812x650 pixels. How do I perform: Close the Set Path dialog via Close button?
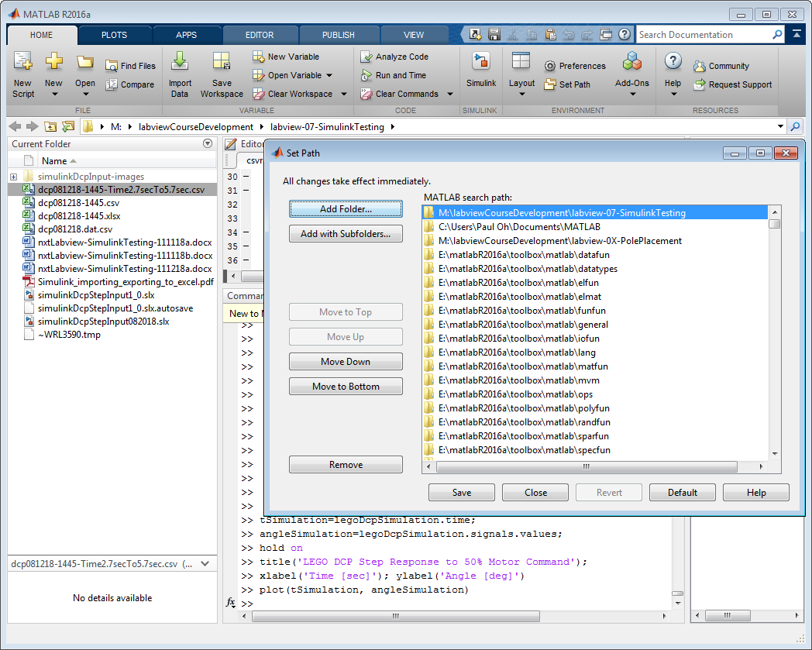click(x=535, y=493)
